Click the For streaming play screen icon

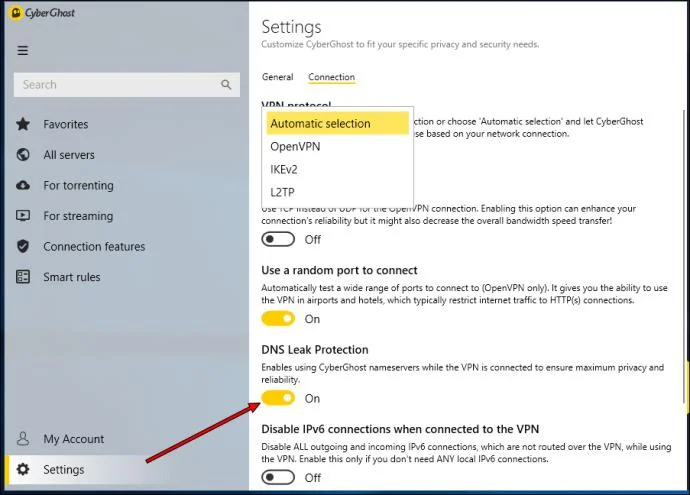[x=23, y=216]
